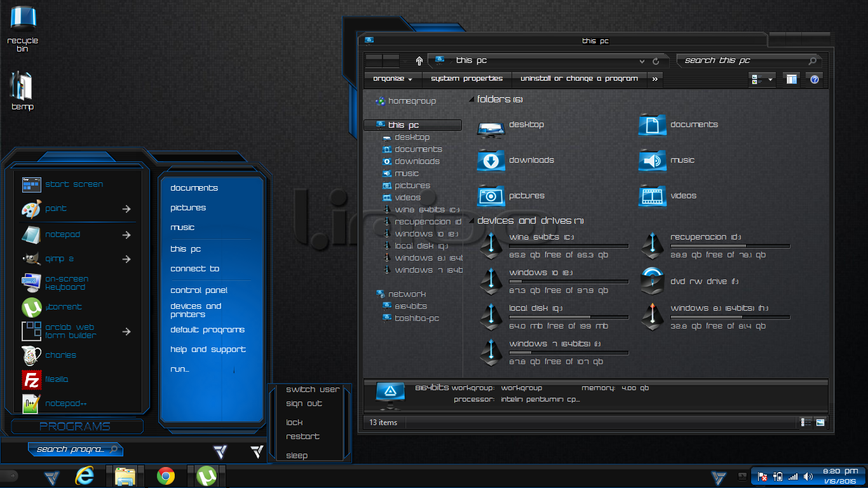Collapse the folders group header

471,100
